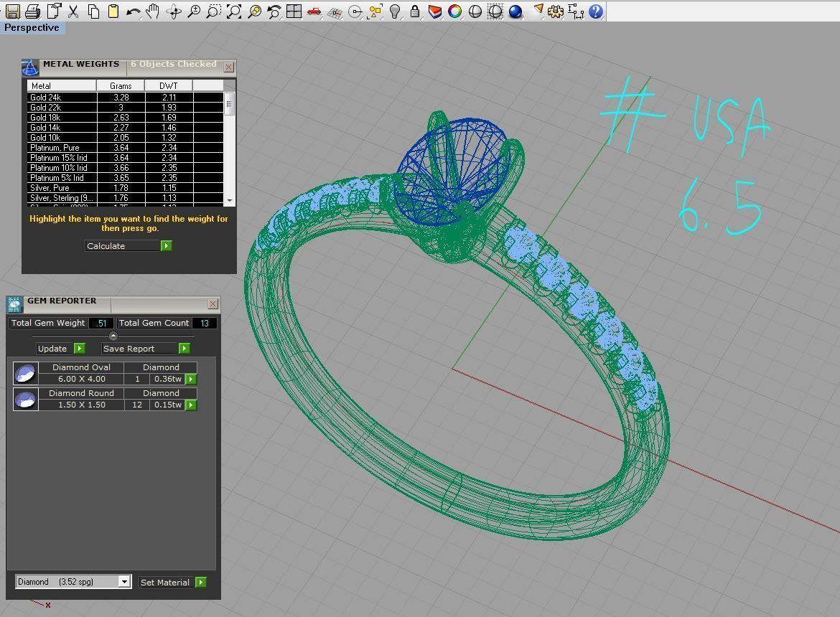Click green arrow next to Save Report
Screen dimensions: 840x617
click(184, 349)
